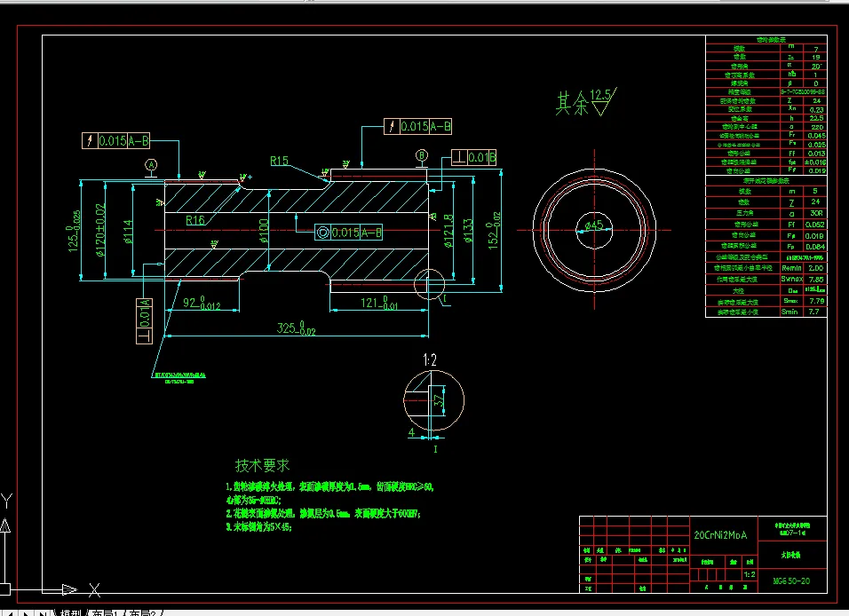Select the datum B circle symbol
Screen dimensions: 849x616
[x=422, y=156]
